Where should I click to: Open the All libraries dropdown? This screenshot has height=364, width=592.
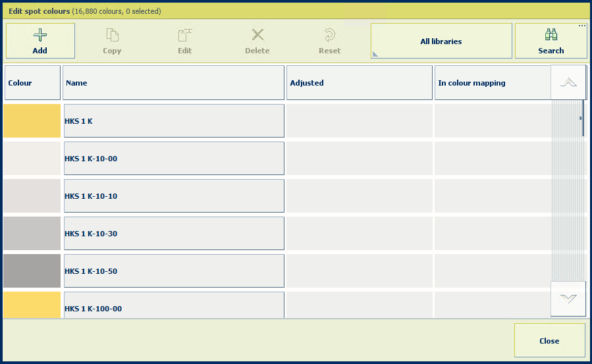pos(441,41)
